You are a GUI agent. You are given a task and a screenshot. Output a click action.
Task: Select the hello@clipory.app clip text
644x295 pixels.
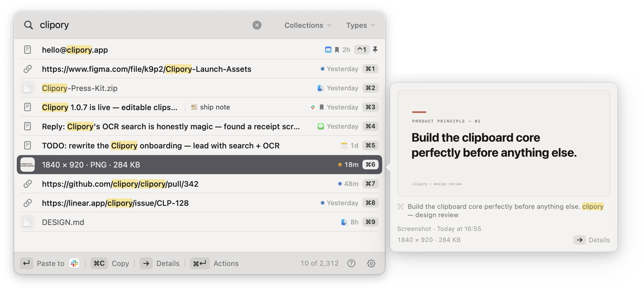point(75,50)
